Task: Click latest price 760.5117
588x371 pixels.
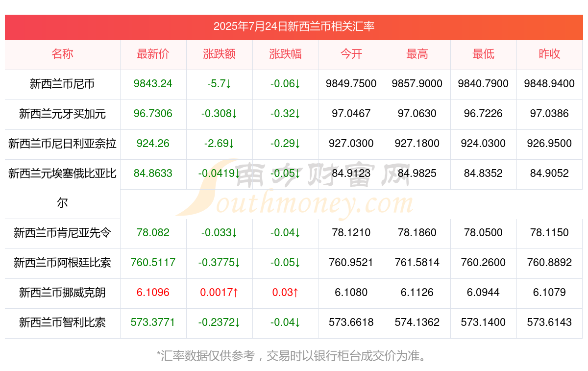Action: click(153, 263)
